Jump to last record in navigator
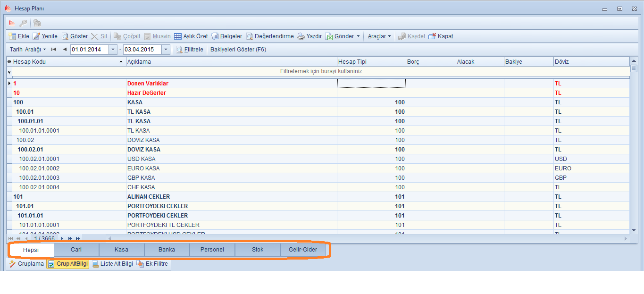Image resolution: width=644 pixels, height=294 pixels. [78, 239]
